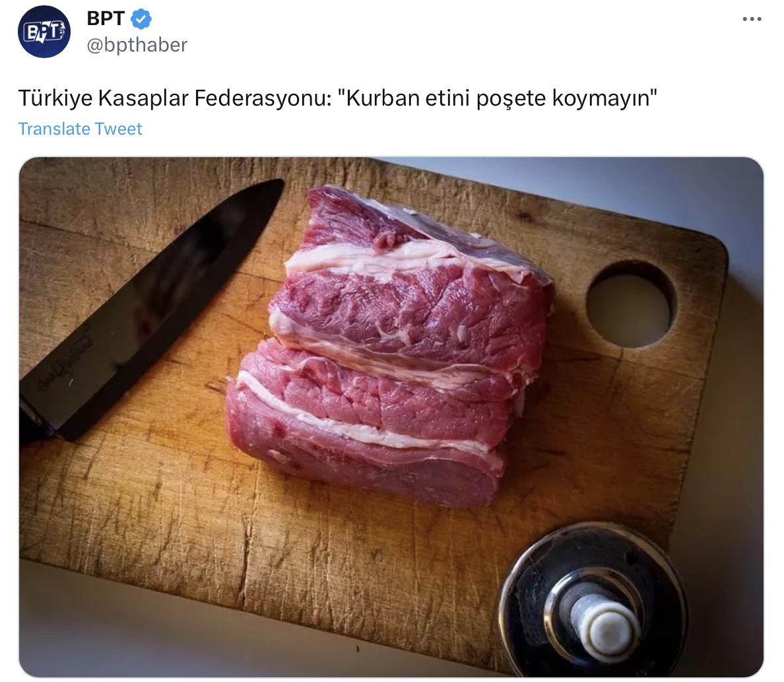Click the knife handle at photo edge
Screen dimensions: 784x682
coord(34,419)
